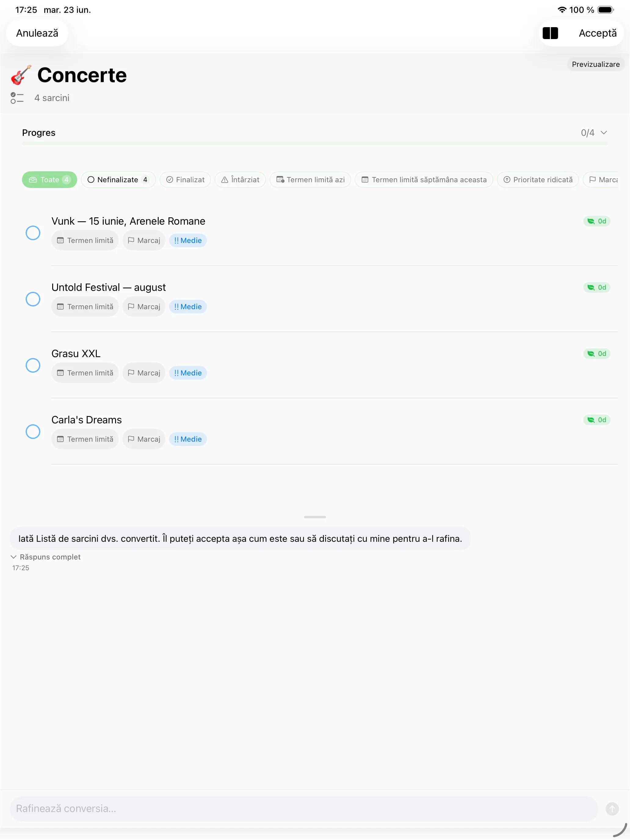Image resolution: width=630 pixels, height=840 pixels.
Task: Toggle Marcaj flag on Vunk task
Action: [x=144, y=241]
